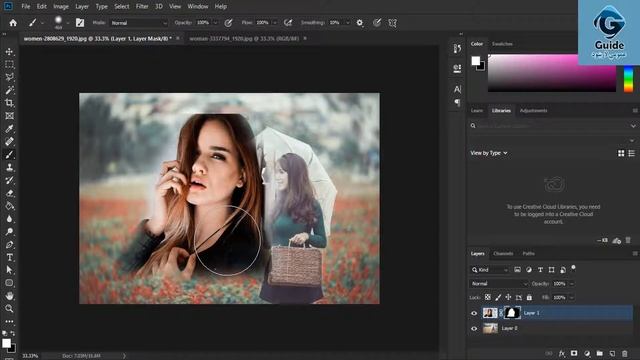Open the Filter menu
Image resolution: width=640 pixels, height=360 pixels.
142,7
